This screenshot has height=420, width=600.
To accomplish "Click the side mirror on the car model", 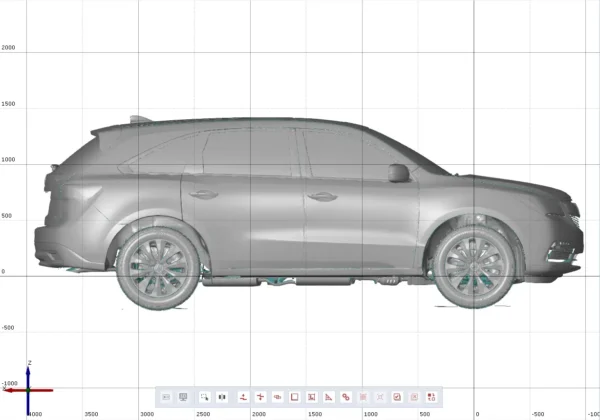I will [x=399, y=173].
